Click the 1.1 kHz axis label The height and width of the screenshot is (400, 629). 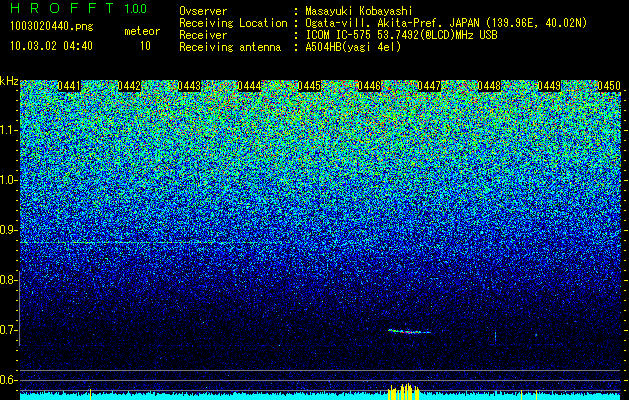click(x=9, y=130)
